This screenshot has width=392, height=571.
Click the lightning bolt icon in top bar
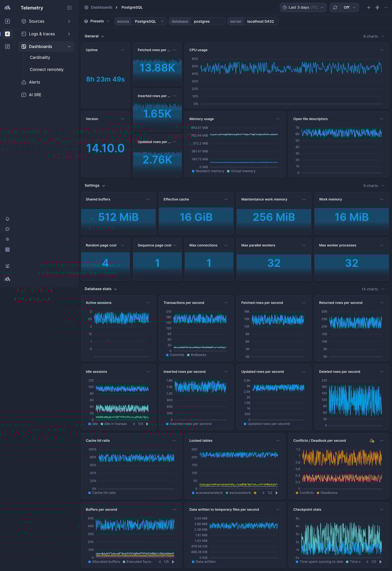(x=377, y=7)
